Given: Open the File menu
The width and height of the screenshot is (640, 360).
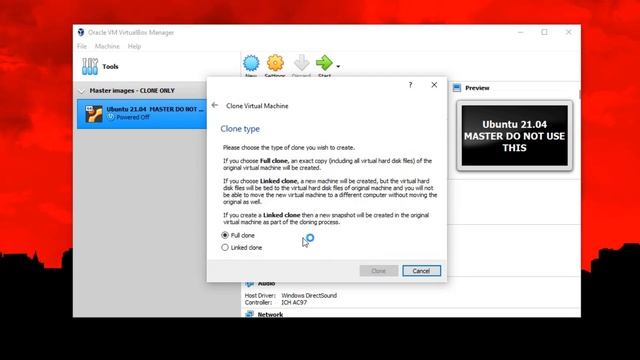Looking at the screenshot, I should 82,46.
